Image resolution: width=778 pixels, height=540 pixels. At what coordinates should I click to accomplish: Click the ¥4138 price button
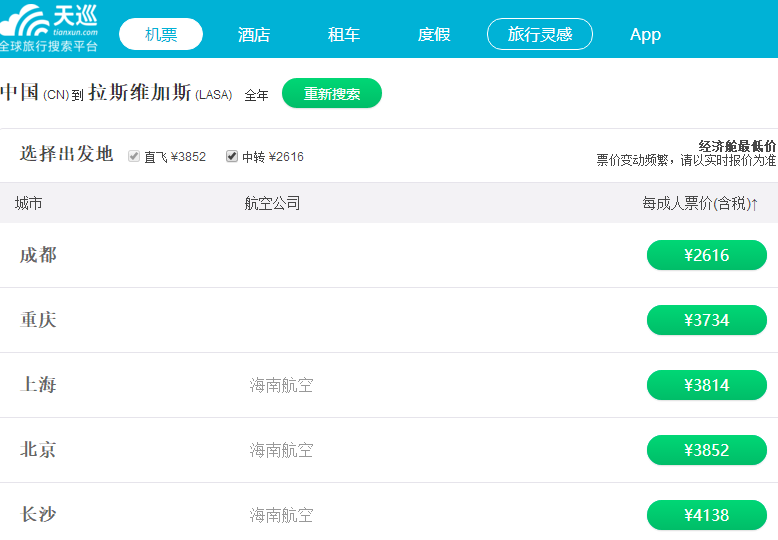[x=707, y=515]
